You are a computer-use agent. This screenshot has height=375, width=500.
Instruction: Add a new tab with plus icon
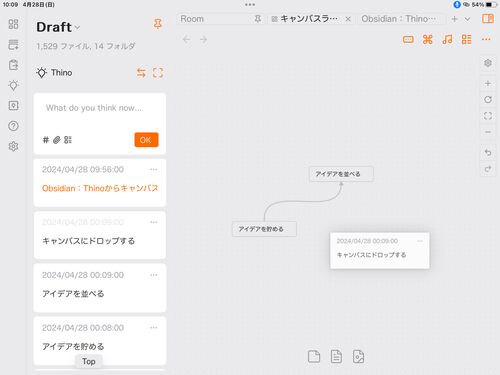pyautogui.click(x=454, y=19)
